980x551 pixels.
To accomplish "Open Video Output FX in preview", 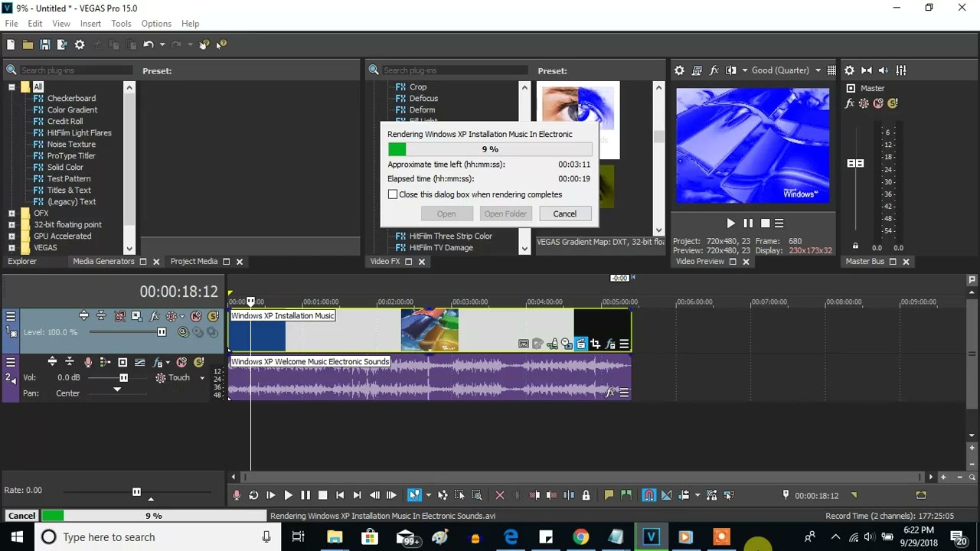I will click(714, 70).
